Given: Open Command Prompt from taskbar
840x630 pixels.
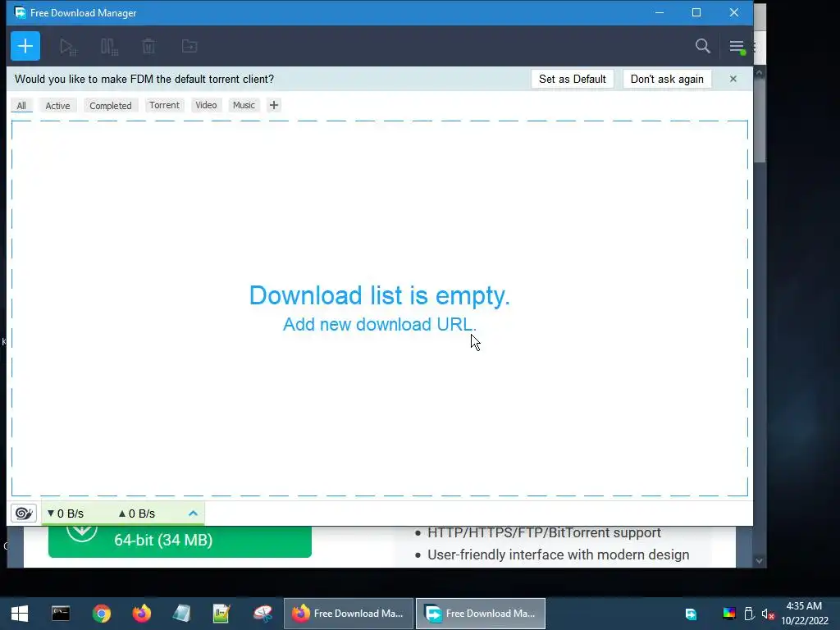Looking at the screenshot, I should coord(61,614).
